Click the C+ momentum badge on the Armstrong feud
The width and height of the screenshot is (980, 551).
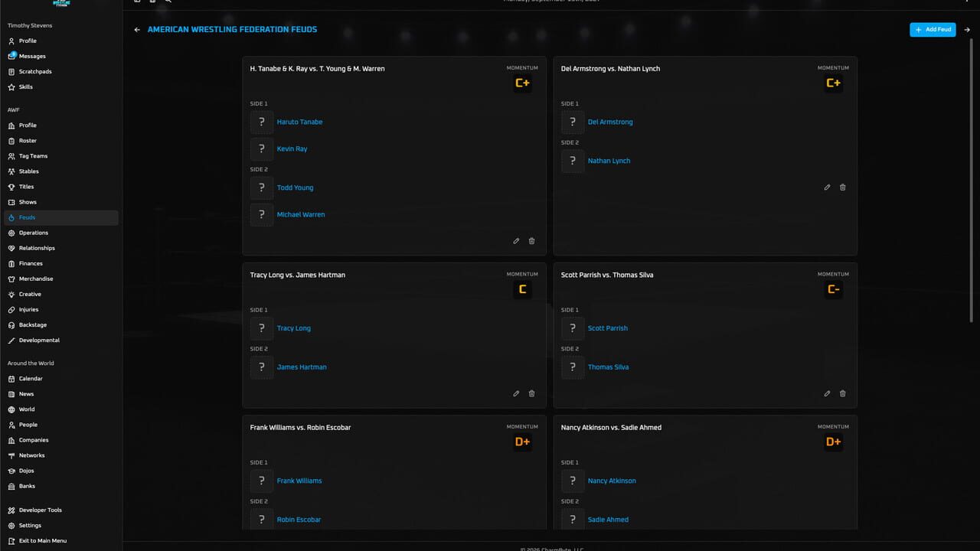coord(833,83)
